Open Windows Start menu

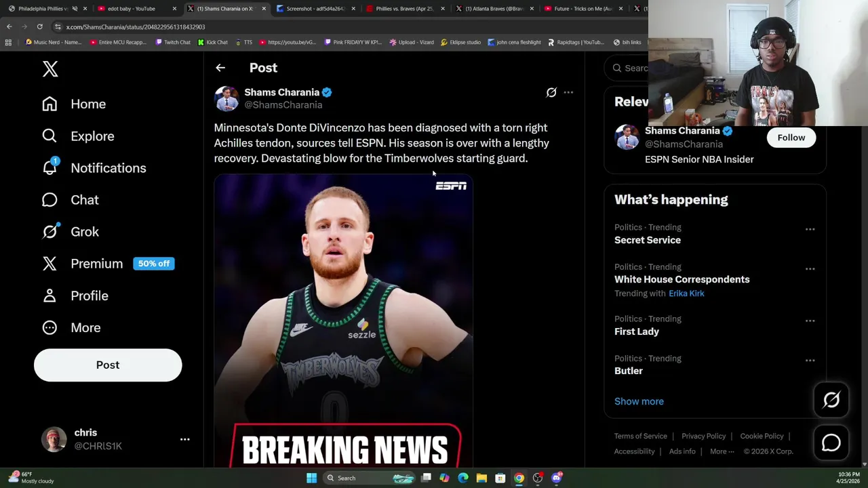(x=311, y=479)
